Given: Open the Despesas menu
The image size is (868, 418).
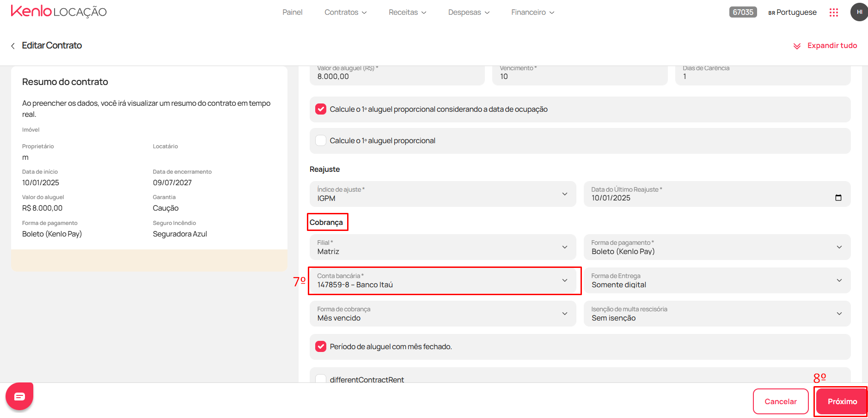Looking at the screenshot, I should pos(469,12).
